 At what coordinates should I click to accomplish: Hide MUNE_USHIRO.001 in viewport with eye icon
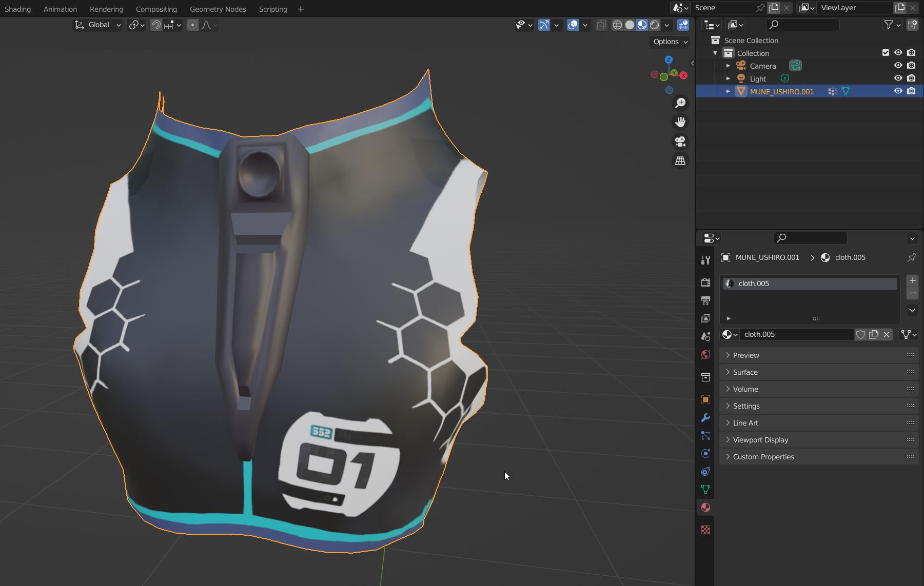(x=898, y=91)
